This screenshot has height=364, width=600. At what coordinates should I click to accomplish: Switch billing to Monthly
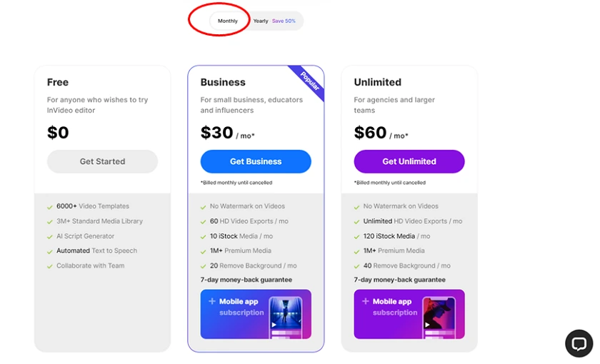(228, 21)
